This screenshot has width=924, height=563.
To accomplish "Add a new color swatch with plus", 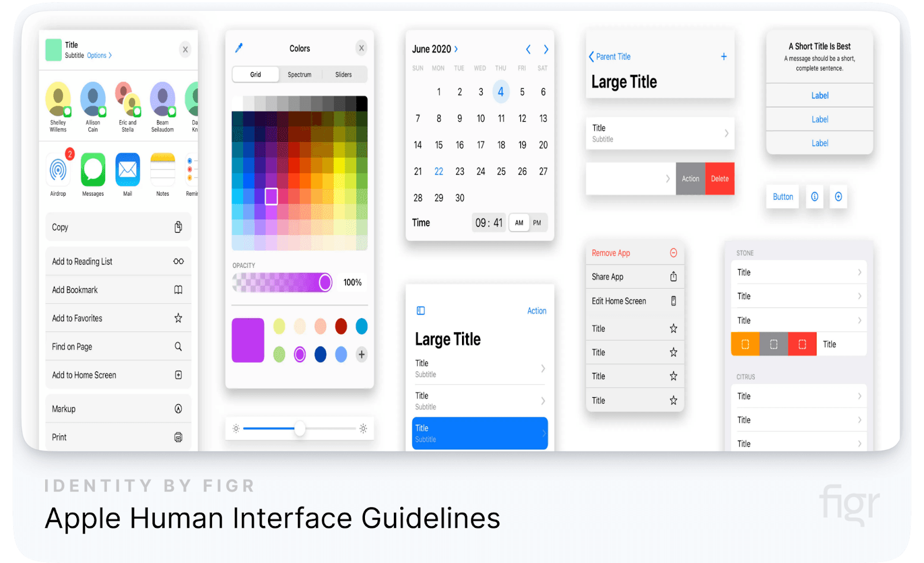I will [362, 354].
